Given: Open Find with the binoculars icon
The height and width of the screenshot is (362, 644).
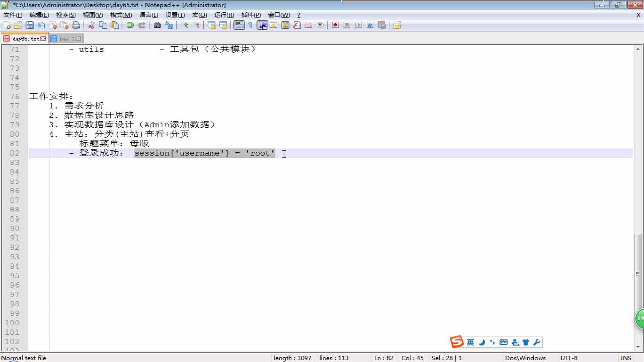Looking at the screenshot, I should (x=157, y=25).
